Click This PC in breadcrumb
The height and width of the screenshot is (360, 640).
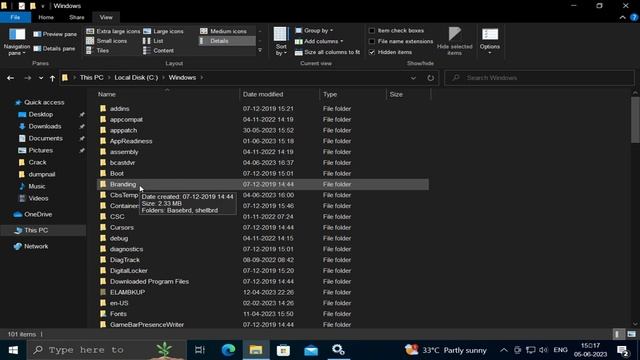click(91, 78)
